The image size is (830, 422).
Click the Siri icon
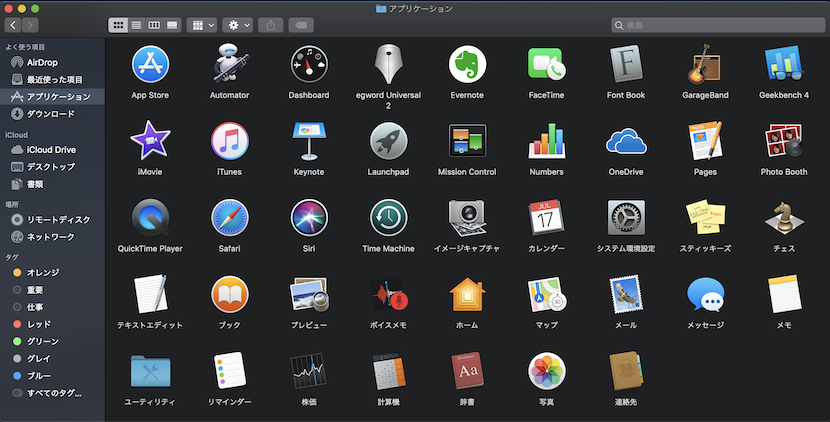pyautogui.click(x=309, y=218)
